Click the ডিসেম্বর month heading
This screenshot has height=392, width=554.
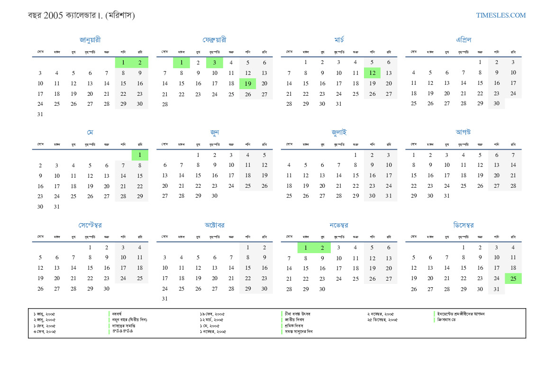coord(463,225)
